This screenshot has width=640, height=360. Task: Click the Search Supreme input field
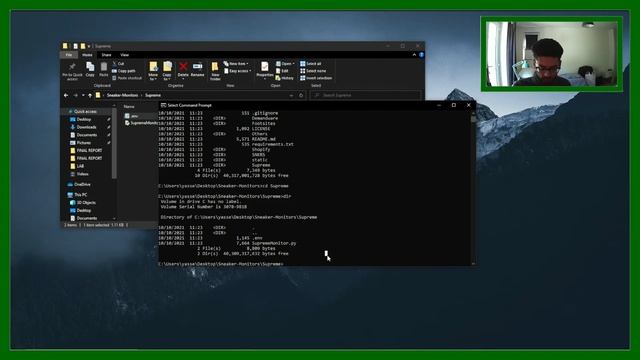(x=365, y=96)
